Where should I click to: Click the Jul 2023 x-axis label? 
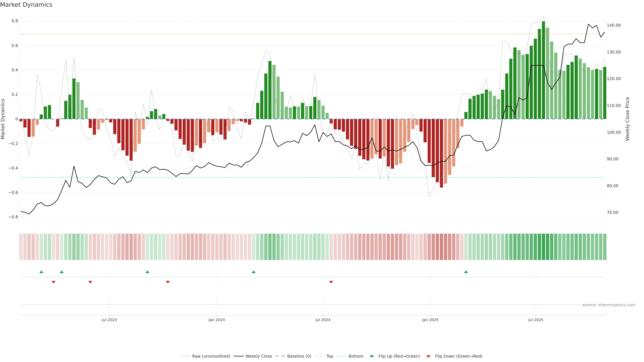109,320
